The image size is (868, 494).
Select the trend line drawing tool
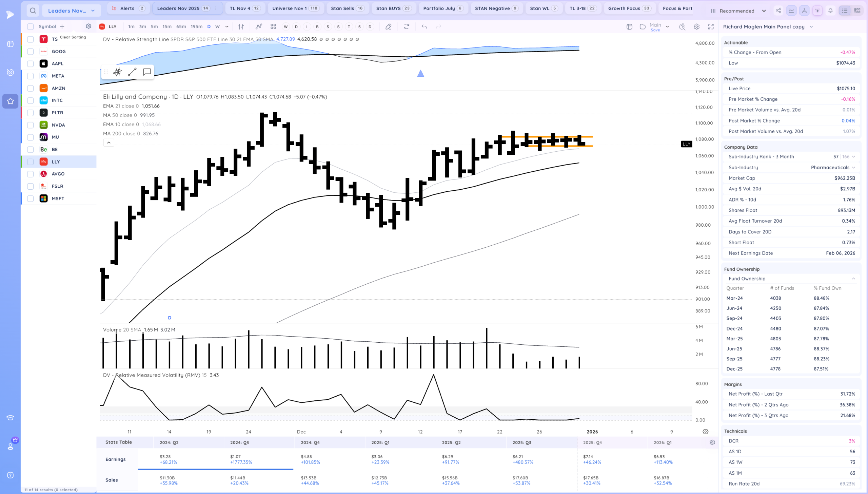(132, 72)
